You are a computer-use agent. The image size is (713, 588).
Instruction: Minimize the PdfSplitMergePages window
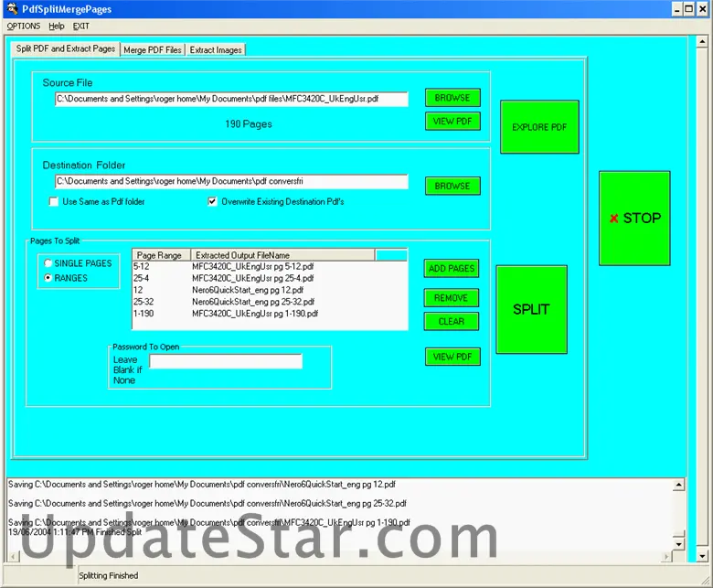[677, 8]
